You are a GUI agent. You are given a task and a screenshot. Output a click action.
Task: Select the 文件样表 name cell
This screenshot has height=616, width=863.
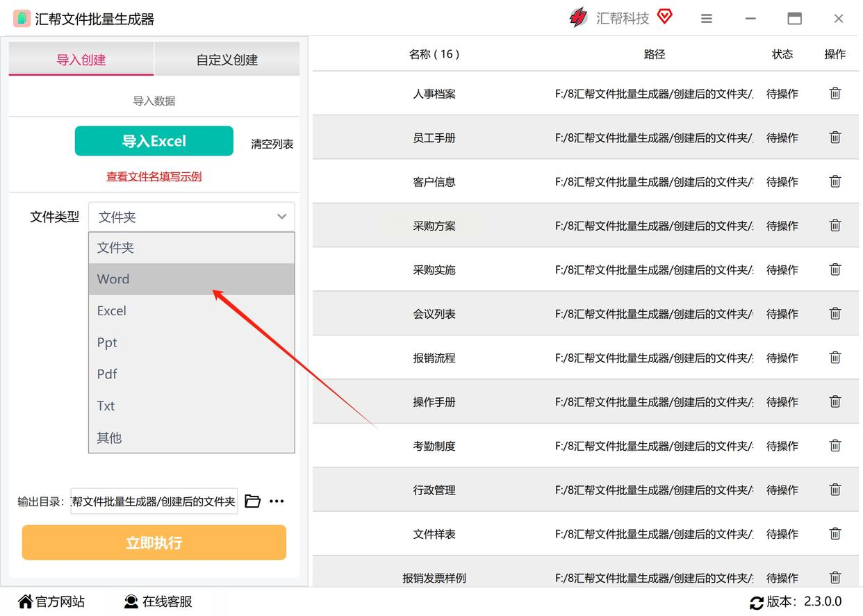[434, 534]
